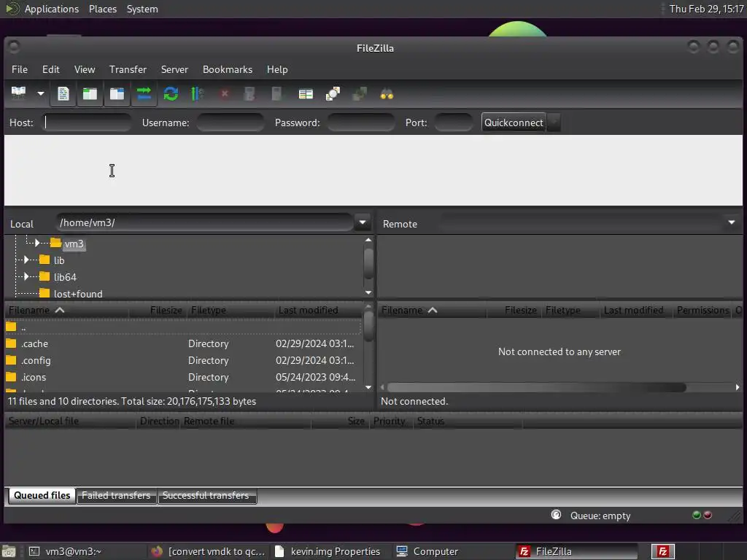Click the cancel current operation icon

coord(225,94)
